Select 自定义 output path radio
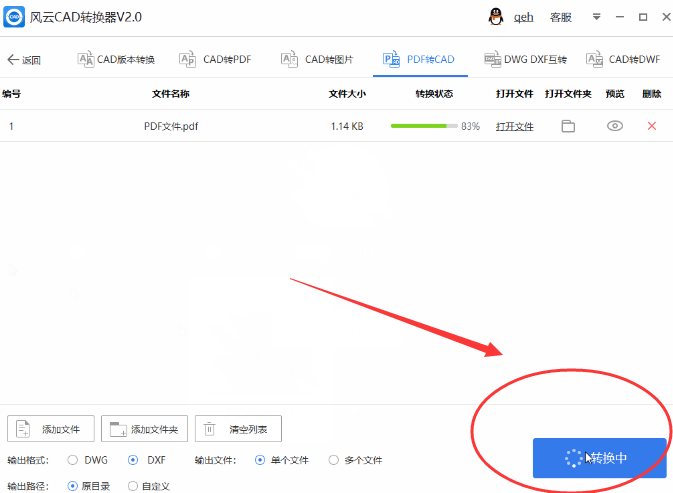The height and width of the screenshot is (493, 673). click(133, 486)
